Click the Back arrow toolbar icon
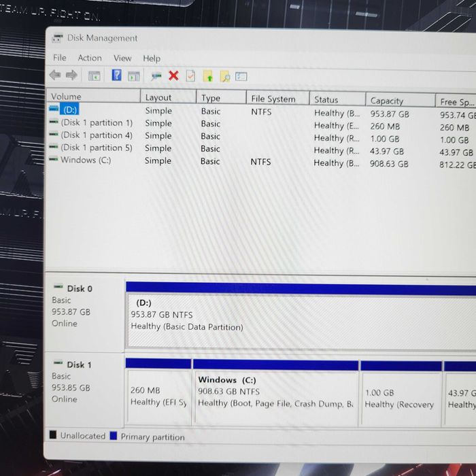The height and width of the screenshot is (476, 476). [x=55, y=75]
